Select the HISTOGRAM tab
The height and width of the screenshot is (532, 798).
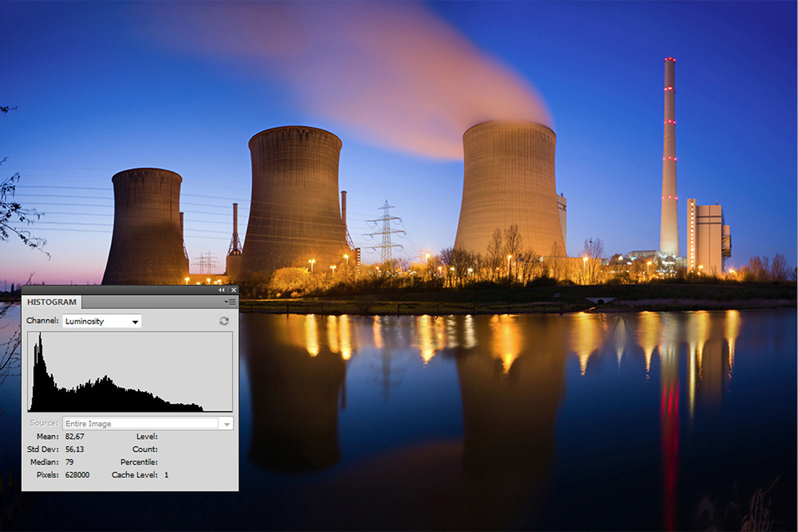tap(51, 302)
